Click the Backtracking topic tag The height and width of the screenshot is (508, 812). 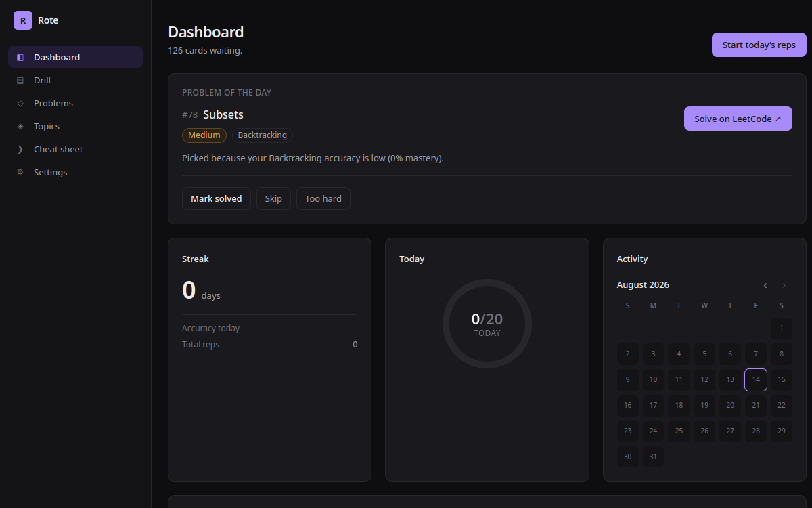pyautogui.click(x=263, y=135)
